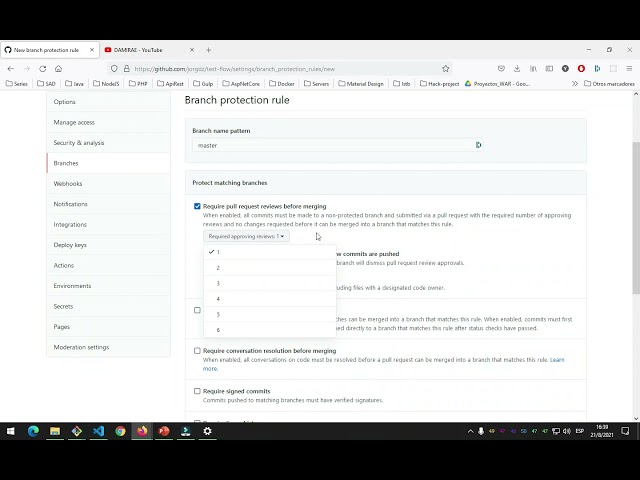
Task: Bookmark this page with star icon
Action: pos(446,69)
